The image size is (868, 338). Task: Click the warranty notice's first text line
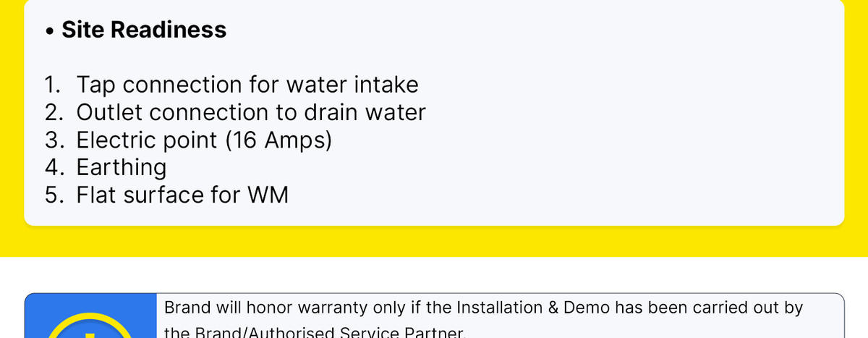point(483,308)
